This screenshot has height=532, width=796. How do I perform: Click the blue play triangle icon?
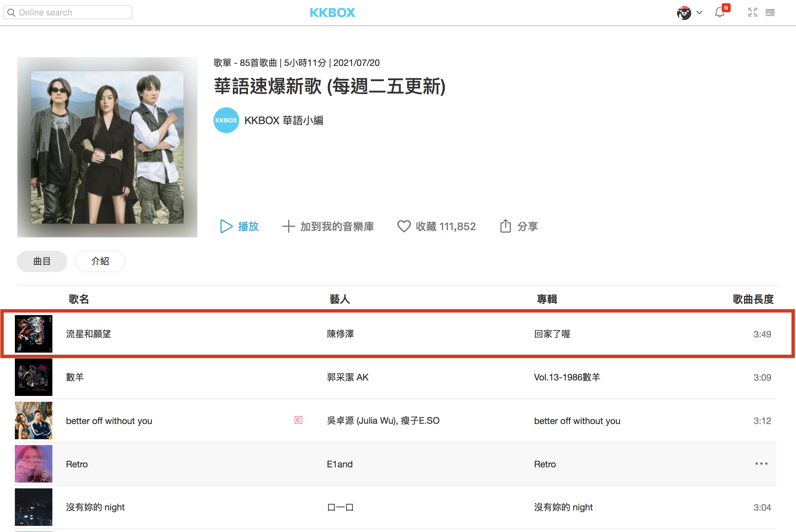point(226,226)
